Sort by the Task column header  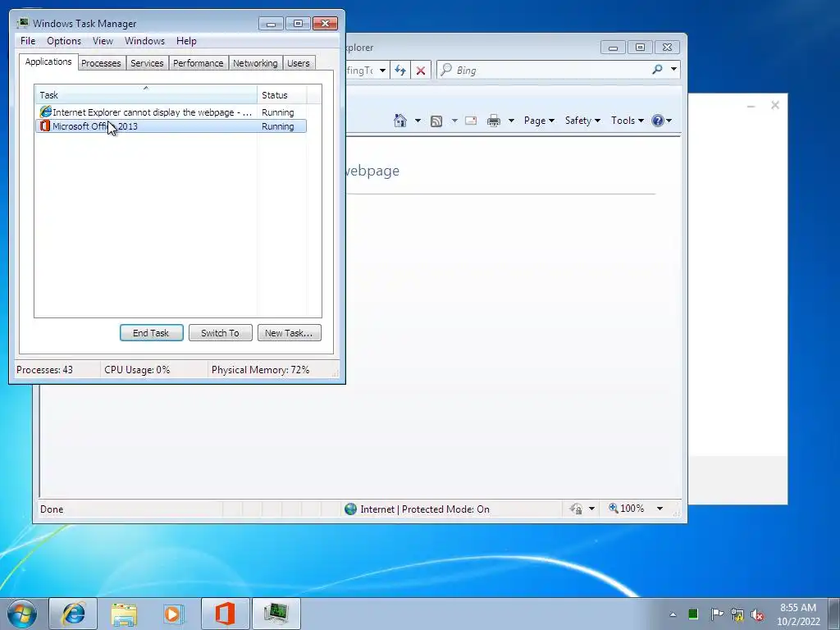tap(146, 95)
